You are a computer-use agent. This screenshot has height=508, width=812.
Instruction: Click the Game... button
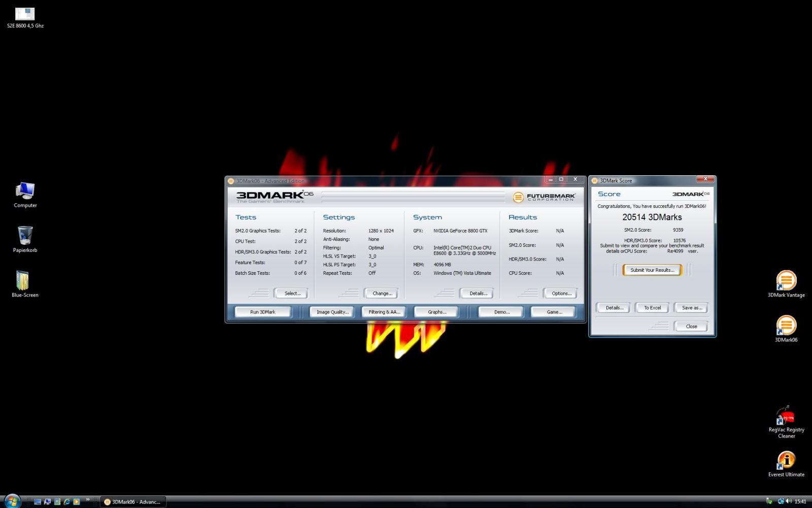[x=554, y=312]
